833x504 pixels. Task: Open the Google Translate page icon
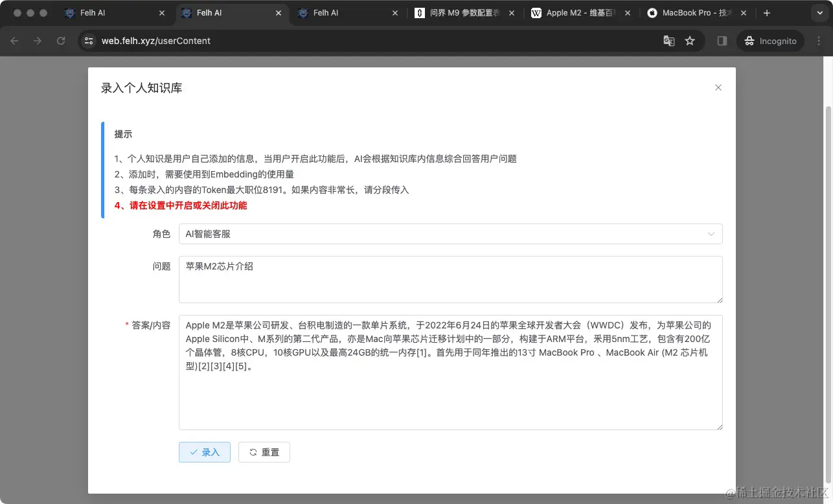pyautogui.click(x=669, y=41)
